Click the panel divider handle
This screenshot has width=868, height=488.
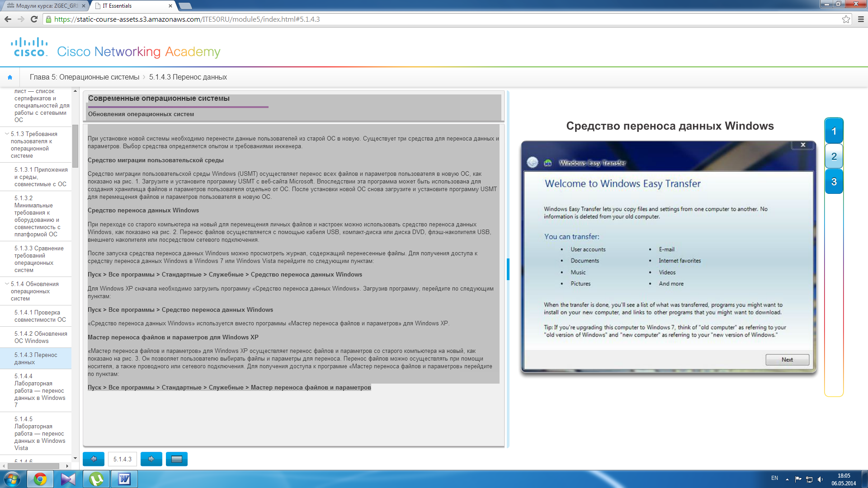click(x=508, y=269)
